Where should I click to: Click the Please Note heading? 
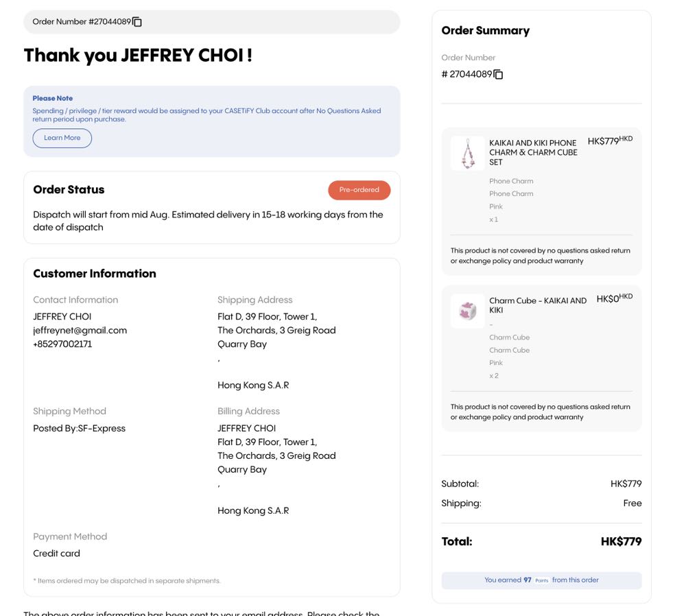52,98
